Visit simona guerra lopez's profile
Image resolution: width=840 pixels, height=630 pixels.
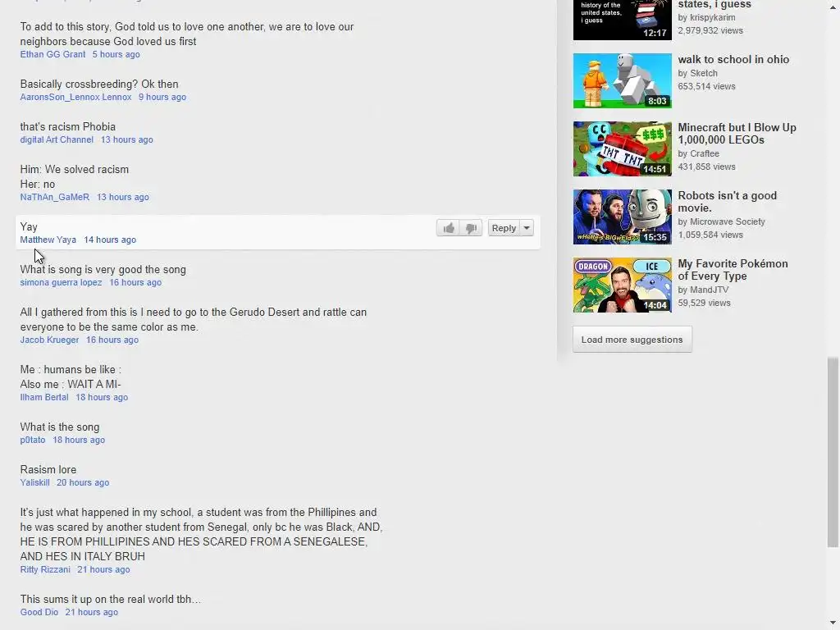point(61,282)
